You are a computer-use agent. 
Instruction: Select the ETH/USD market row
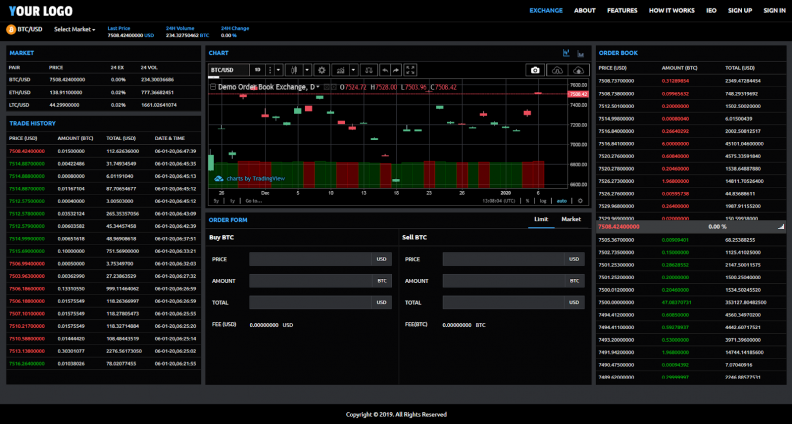point(20,91)
